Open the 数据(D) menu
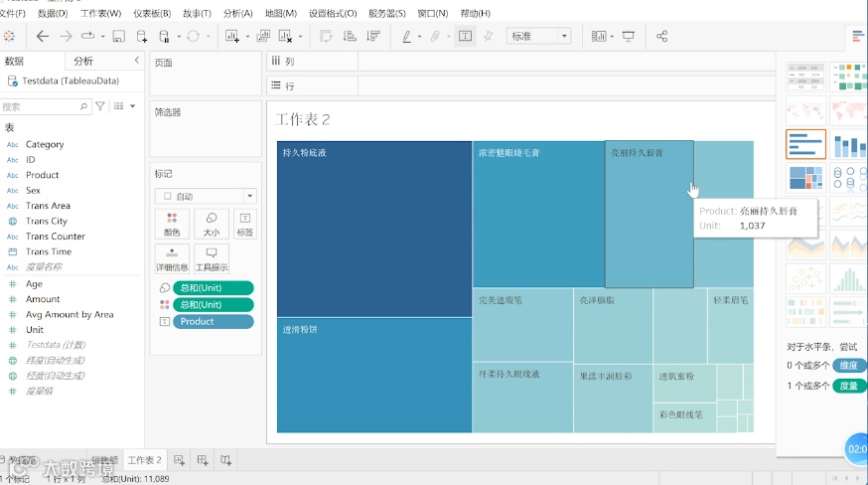The height and width of the screenshot is (485, 868). point(53,13)
